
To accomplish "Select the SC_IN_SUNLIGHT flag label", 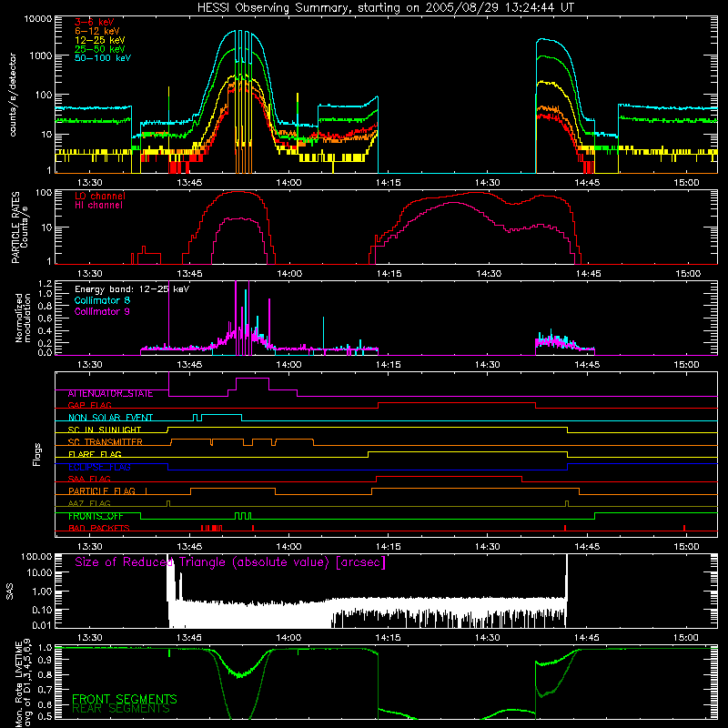I will pyautogui.click(x=105, y=430).
